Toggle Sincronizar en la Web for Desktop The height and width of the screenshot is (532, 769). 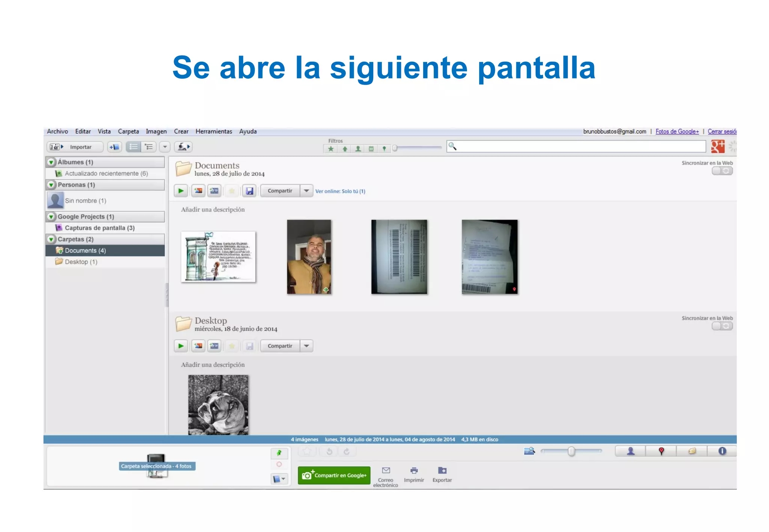point(722,326)
